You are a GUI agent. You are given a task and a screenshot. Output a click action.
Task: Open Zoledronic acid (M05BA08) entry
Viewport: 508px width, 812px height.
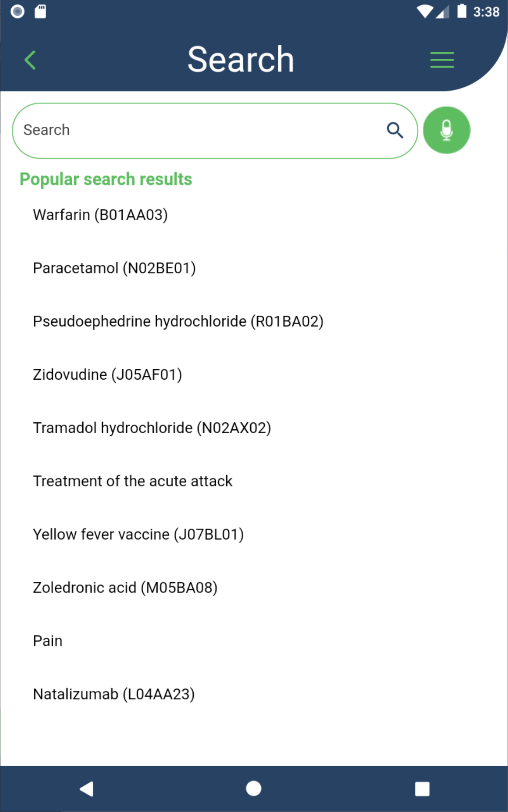click(125, 588)
